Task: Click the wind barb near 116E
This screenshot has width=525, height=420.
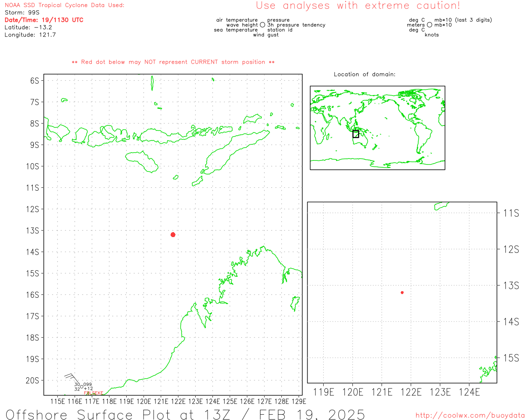Action: [72, 378]
